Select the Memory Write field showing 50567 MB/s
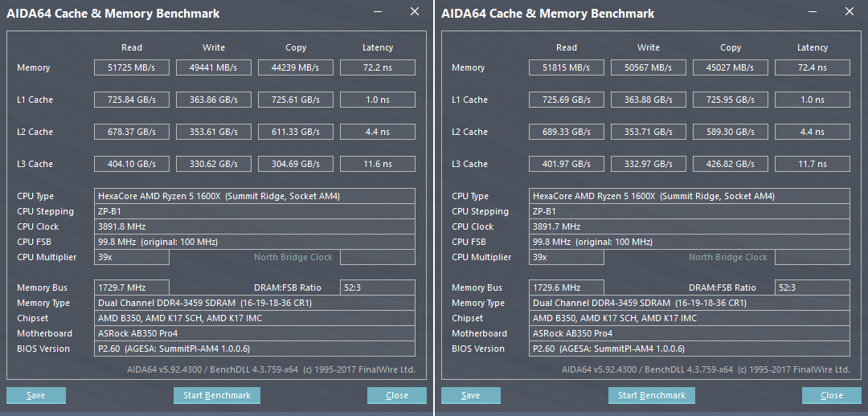 coord(649,67)
